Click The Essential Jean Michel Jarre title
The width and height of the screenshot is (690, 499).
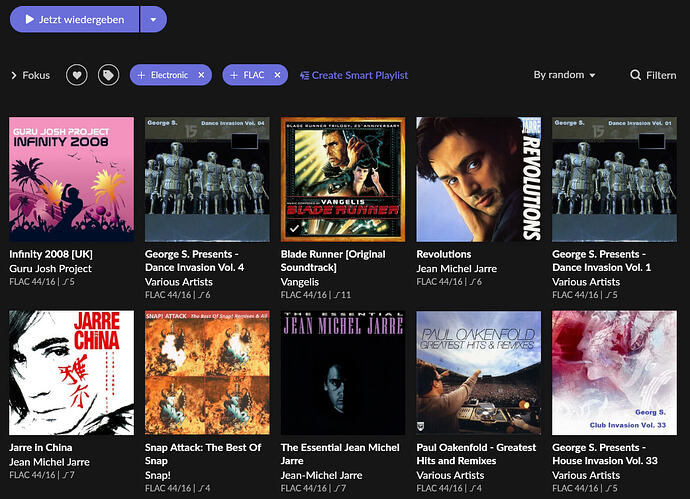tap(340, 454)
